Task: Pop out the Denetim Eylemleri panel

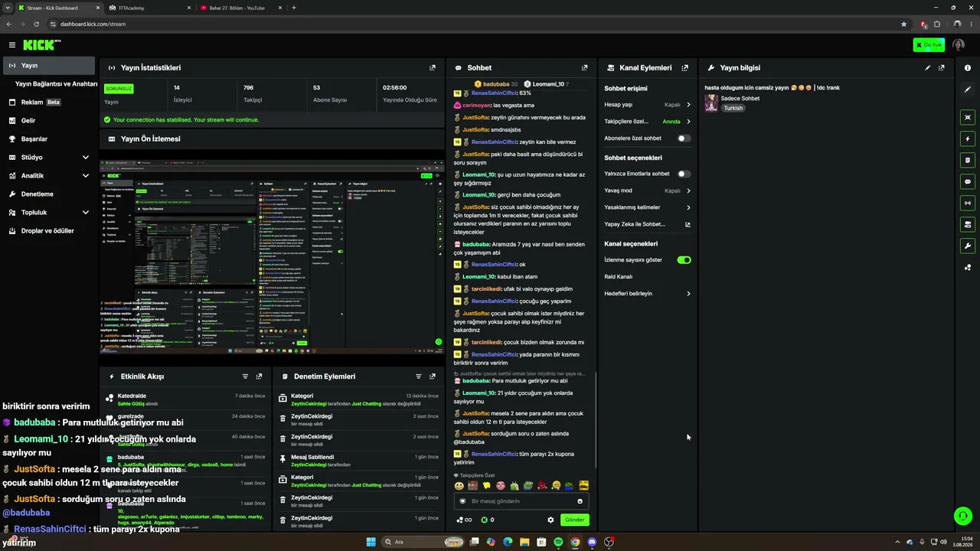Action: (x=433, y=377)
